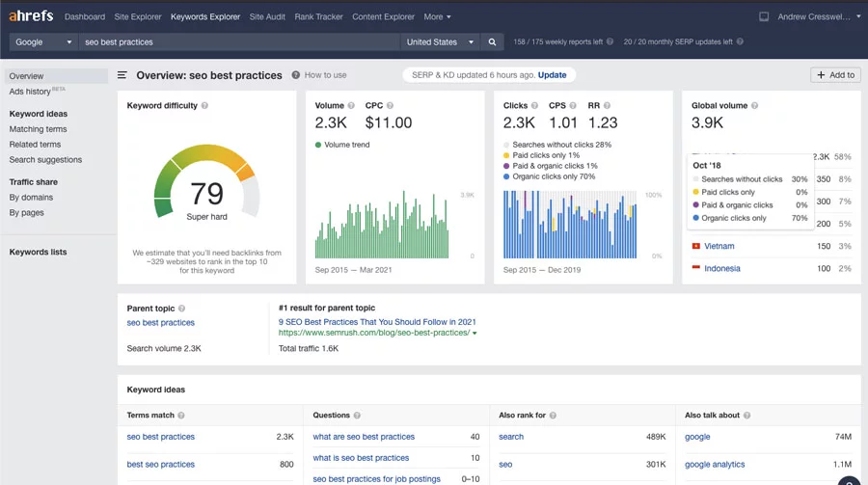Image resolution: width=868 pixels, height=485 pixels.
Task: Click the keyword search input field
Action: click(239, 42)
